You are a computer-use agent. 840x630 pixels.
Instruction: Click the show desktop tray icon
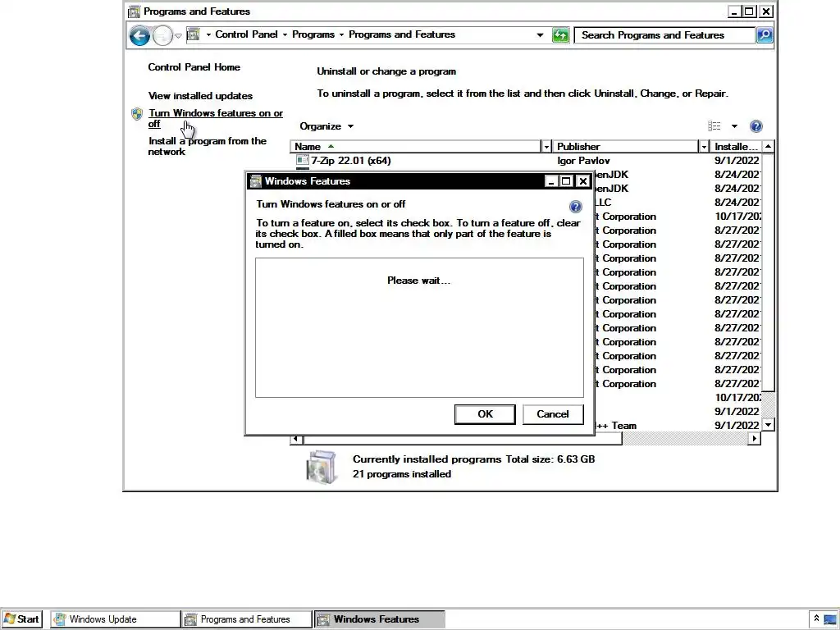click(x=831, y=619)
